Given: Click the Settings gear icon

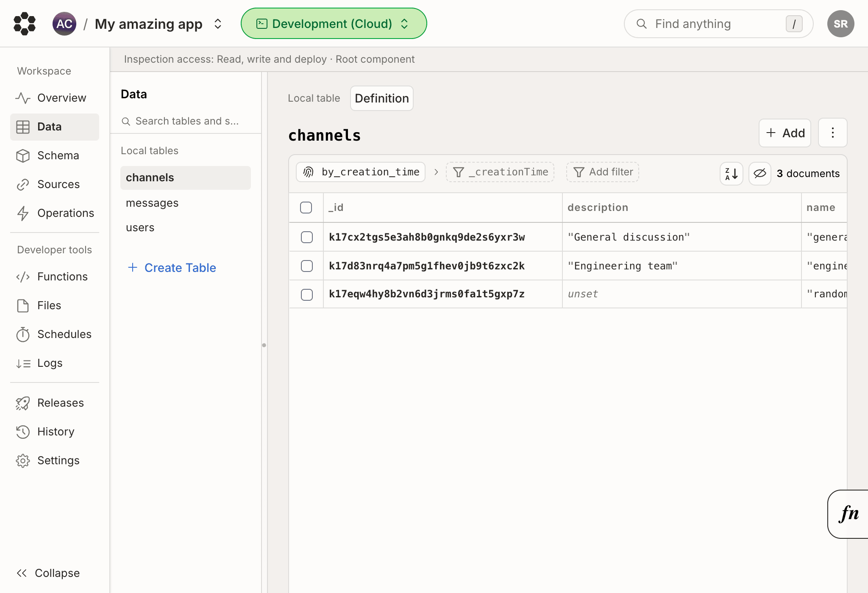Looking at the screenshot, I should 23,460.
